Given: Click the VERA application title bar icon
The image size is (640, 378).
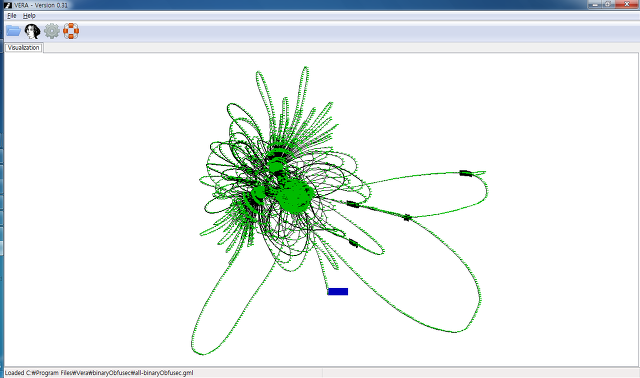Looking at the screenshot, I should coord(8,5).
